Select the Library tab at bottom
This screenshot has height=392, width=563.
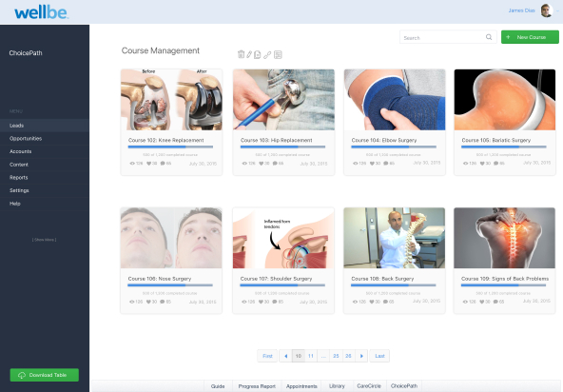pyautogui.click(x=337, y=386)
